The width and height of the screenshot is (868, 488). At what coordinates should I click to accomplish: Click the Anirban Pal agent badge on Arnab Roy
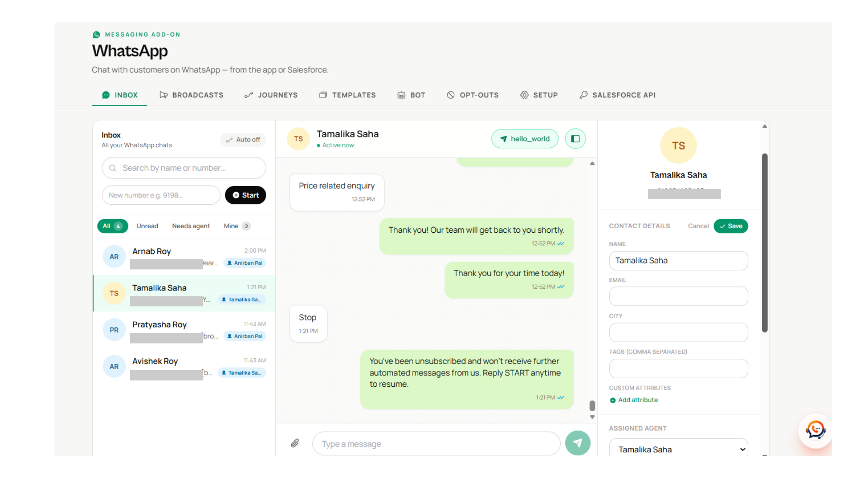point(245,263)
